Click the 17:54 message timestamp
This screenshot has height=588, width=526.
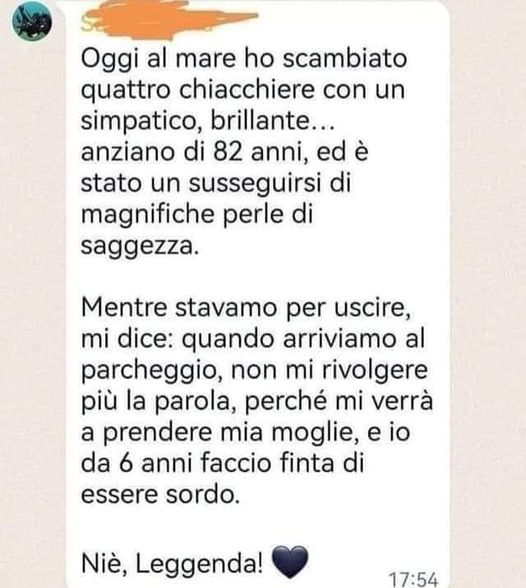point(413,579)
